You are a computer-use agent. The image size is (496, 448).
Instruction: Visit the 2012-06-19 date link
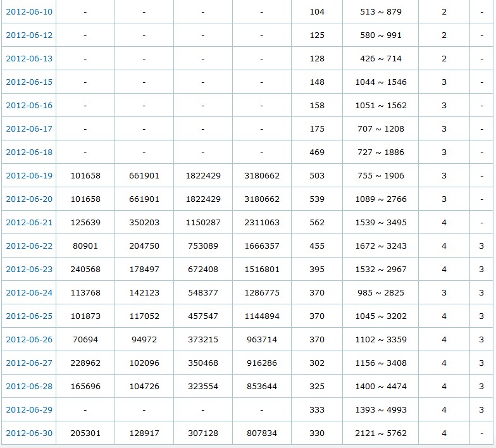(x=29, y=176)
